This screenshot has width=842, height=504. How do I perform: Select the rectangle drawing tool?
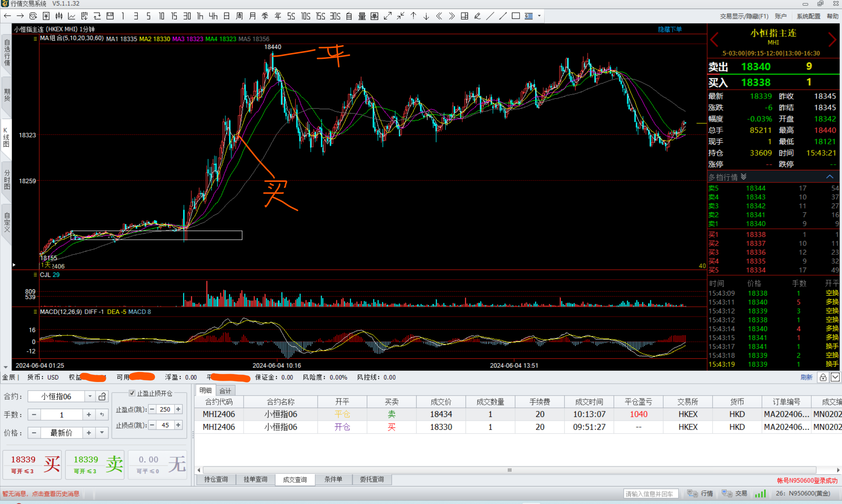[516, 16]
